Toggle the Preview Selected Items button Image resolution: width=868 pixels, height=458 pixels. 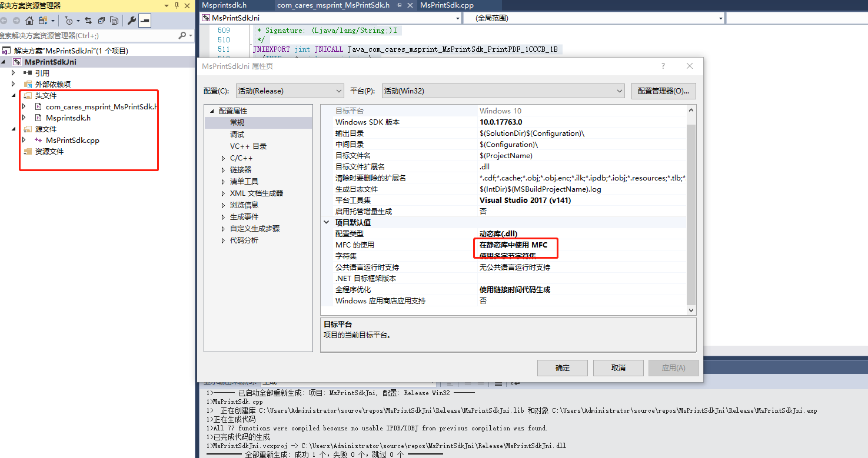(144, 21)
